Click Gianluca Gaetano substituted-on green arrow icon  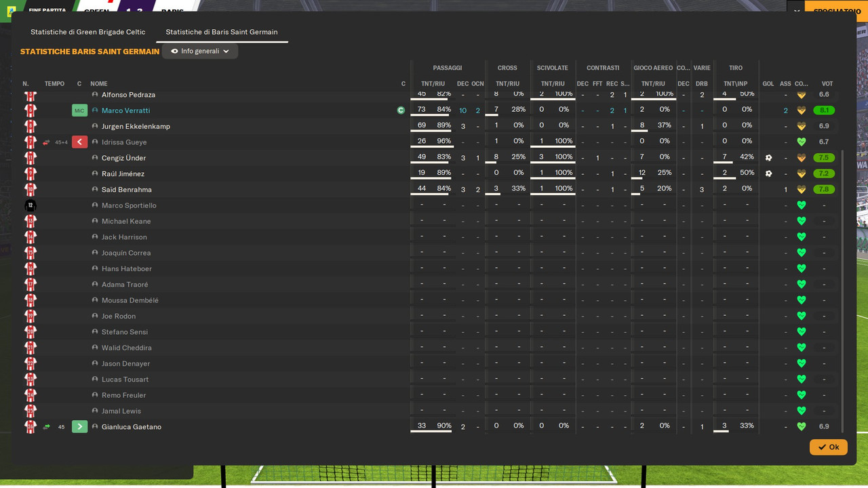coord(79,427)
